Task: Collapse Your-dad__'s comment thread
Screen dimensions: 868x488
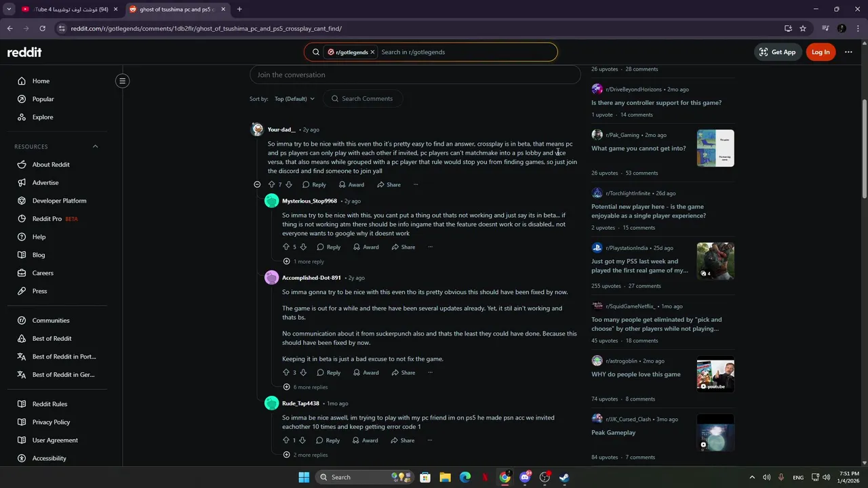Action: click(x=257, y=184)
